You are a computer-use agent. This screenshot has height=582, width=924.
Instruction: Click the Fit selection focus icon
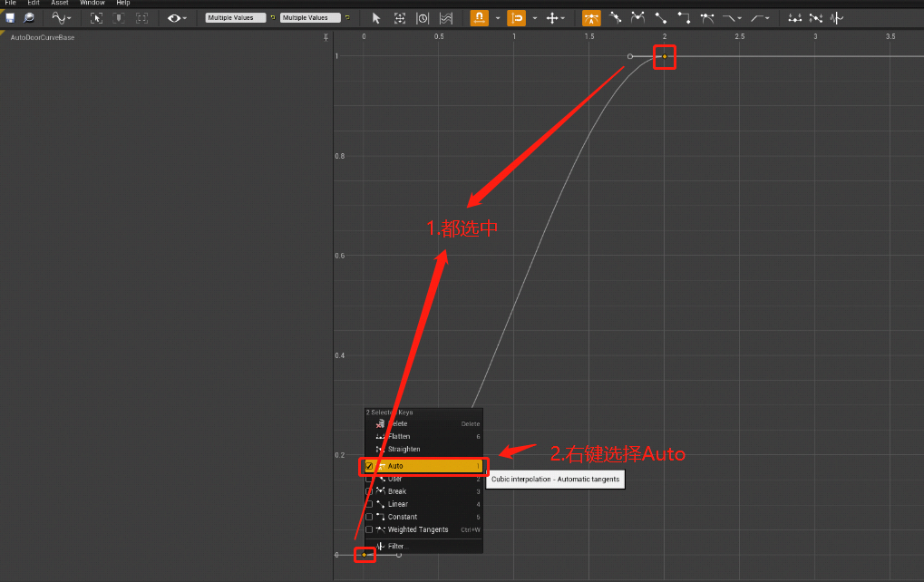pos(96,18)
